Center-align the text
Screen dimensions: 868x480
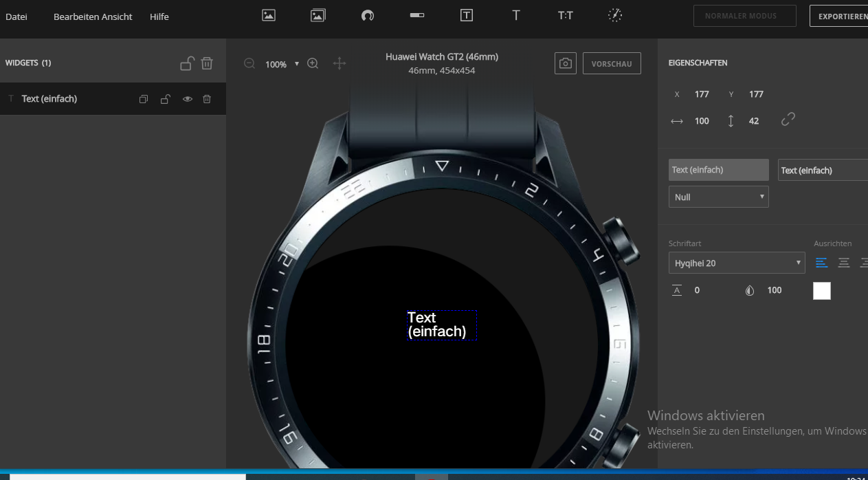point(844,263)
